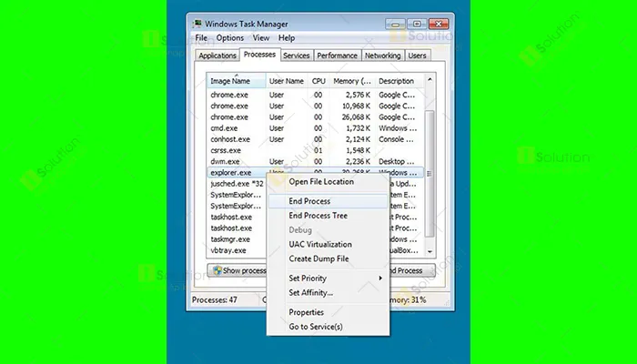Click the End Process button behind the menu
637x364 pixels.
point(412,270)
